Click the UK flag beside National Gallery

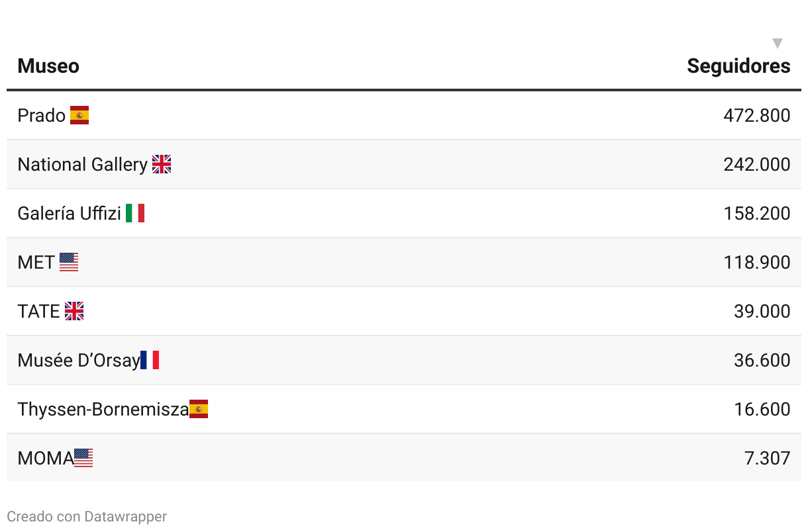(x=162, y=164)
